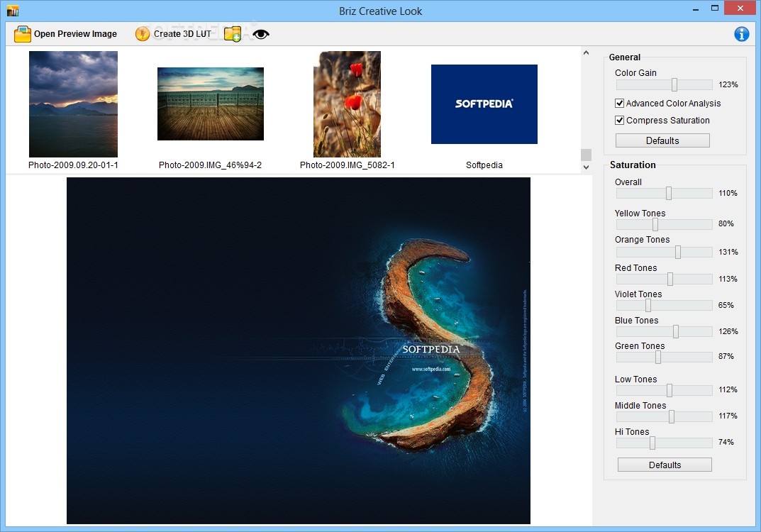The height and width of the screenshot is (532, 761).
Task: Click thumbnail list scroll up arrow
Action: (587, 52)
